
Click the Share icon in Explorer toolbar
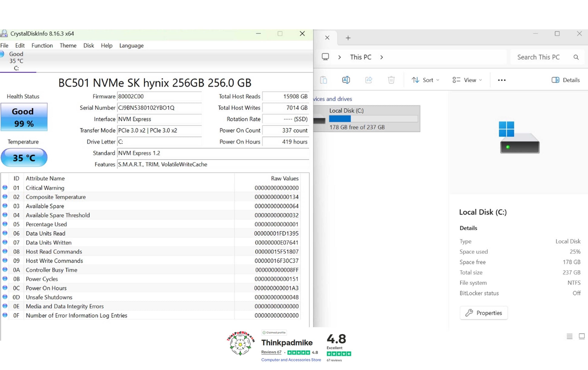click(369, 80)
